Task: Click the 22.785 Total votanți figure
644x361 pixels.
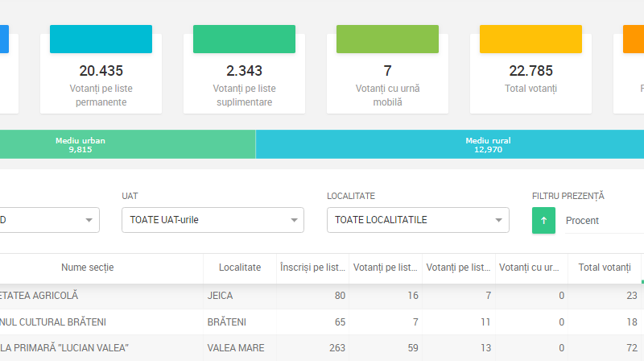Action: [531, 71]
